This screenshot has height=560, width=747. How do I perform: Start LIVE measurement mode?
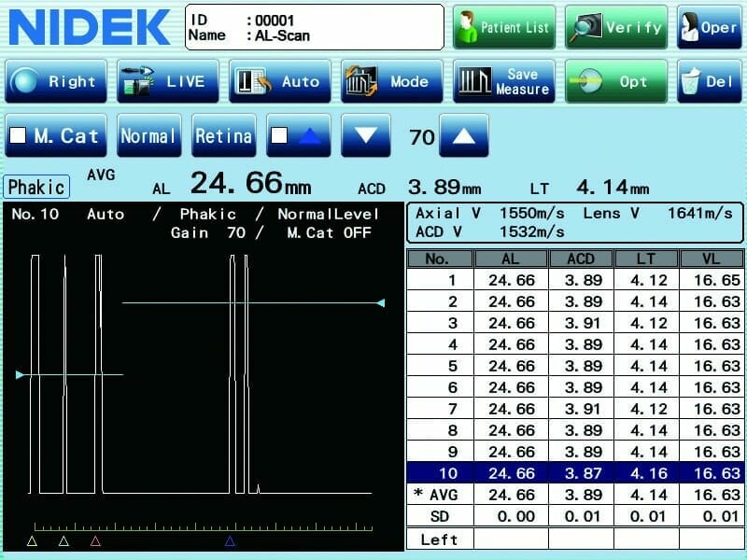coord(168,81)
